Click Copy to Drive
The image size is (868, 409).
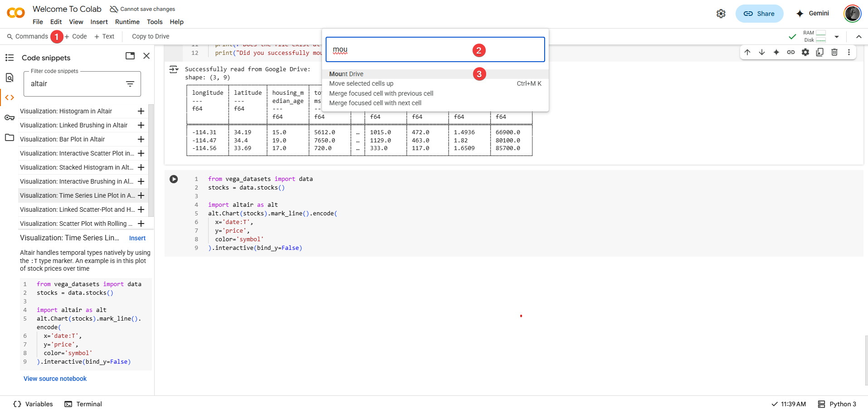pyautogui.click(x=151, y=36)
